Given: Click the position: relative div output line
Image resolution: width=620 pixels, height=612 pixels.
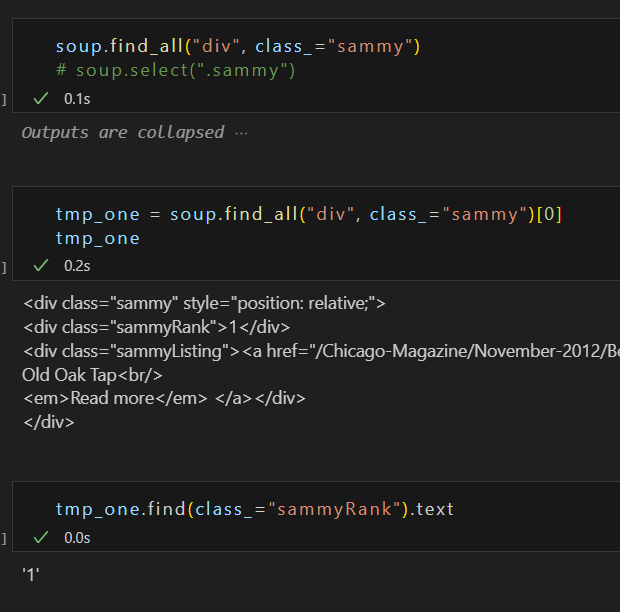Looking at the screenshot, I should pos(204,303).
